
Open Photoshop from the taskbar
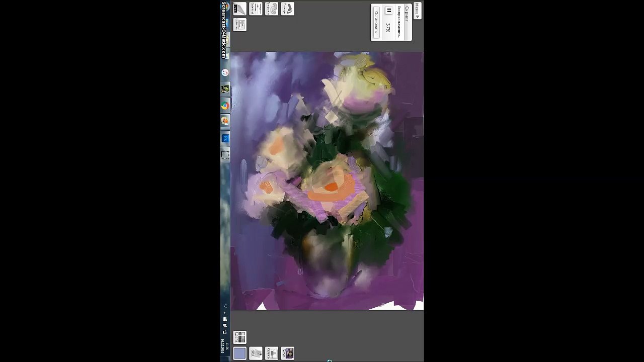pos(225,138)
